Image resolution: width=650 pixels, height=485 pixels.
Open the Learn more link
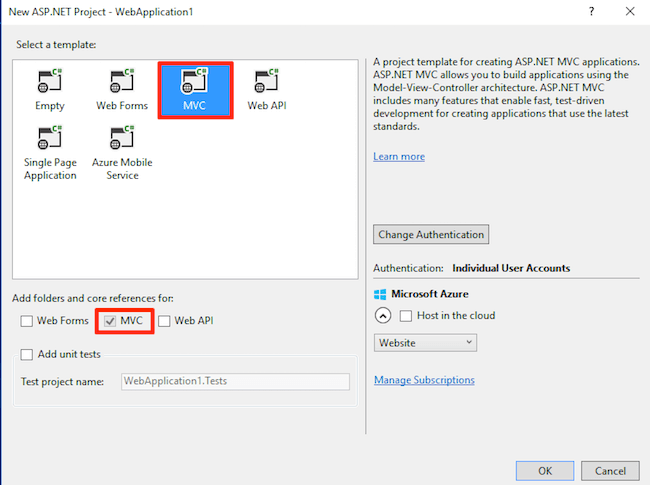pyautogui.click(x=399, y=157)
